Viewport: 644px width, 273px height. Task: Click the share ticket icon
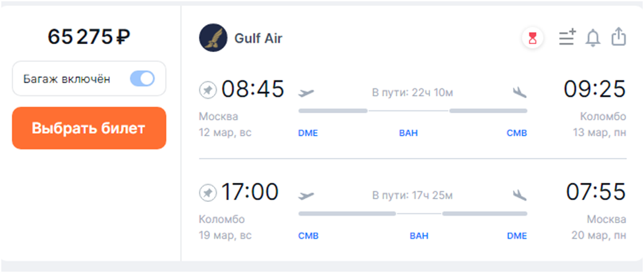click(x=618, y=37)
